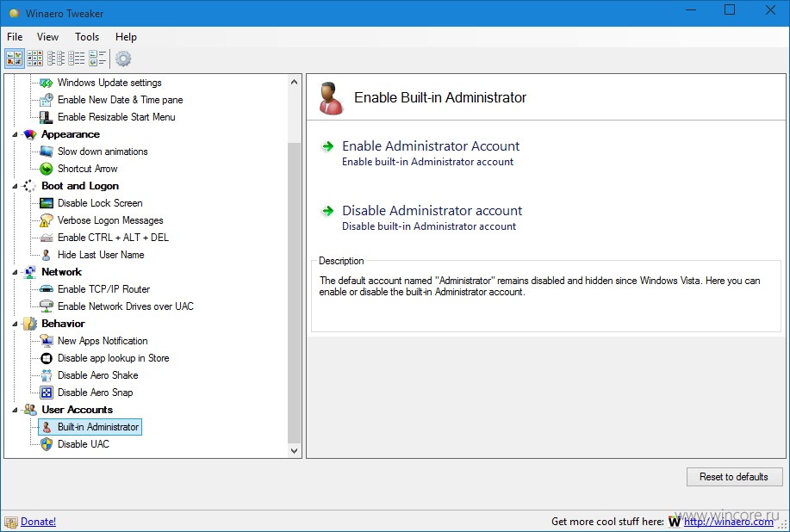Open the File menu
The image size is (790, 532).
tap(15, 37)
